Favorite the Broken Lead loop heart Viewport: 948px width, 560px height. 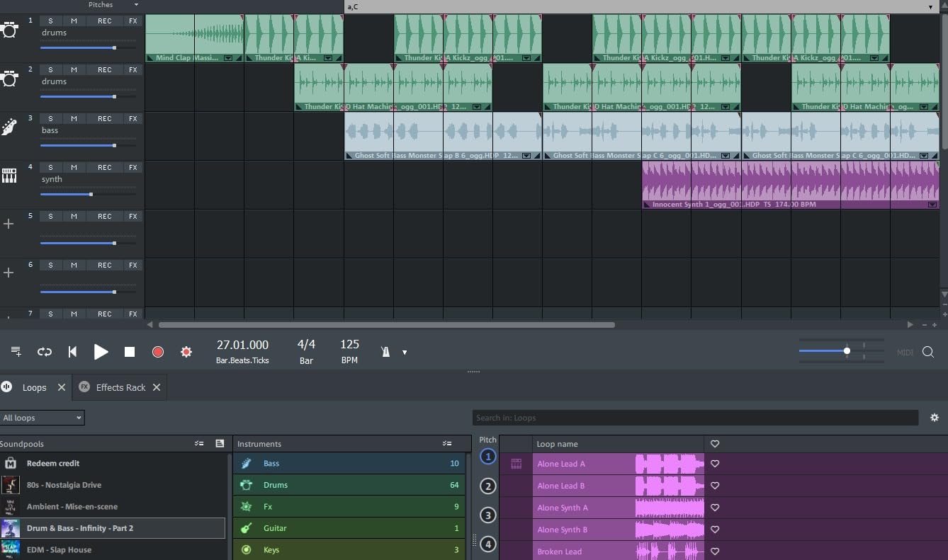tap(715, 552)
